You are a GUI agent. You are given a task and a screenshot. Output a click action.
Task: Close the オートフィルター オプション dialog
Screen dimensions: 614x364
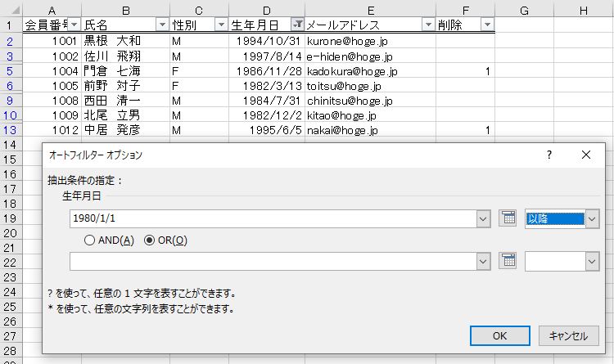click(x=586, y=155)
